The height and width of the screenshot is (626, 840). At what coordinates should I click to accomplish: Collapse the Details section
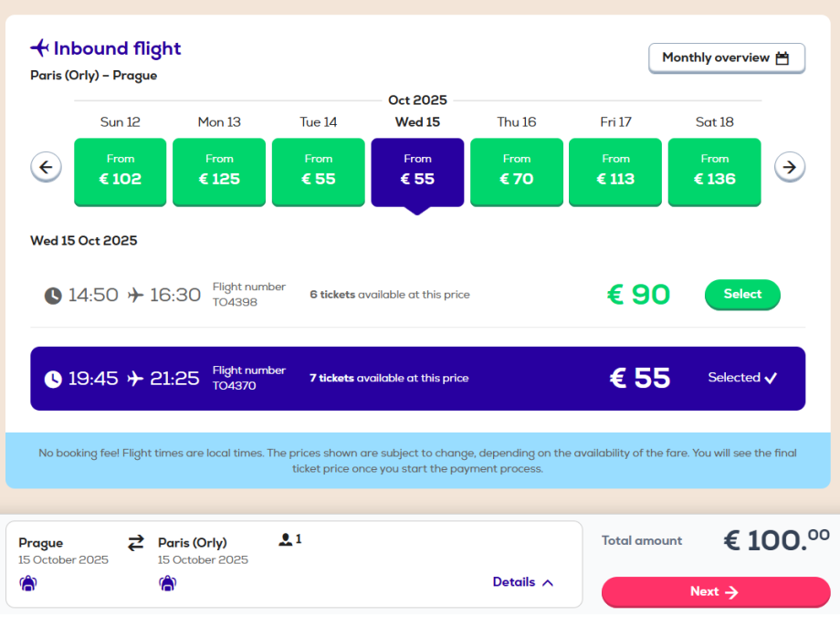(523, 582)
